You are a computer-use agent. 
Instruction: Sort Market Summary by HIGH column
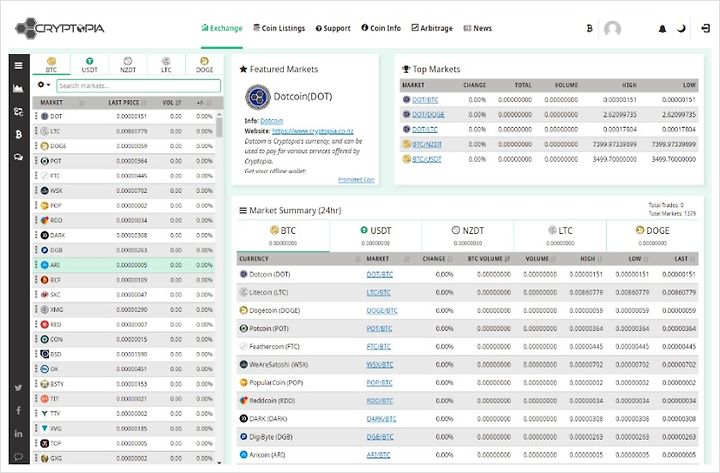[x=591, y=259]
